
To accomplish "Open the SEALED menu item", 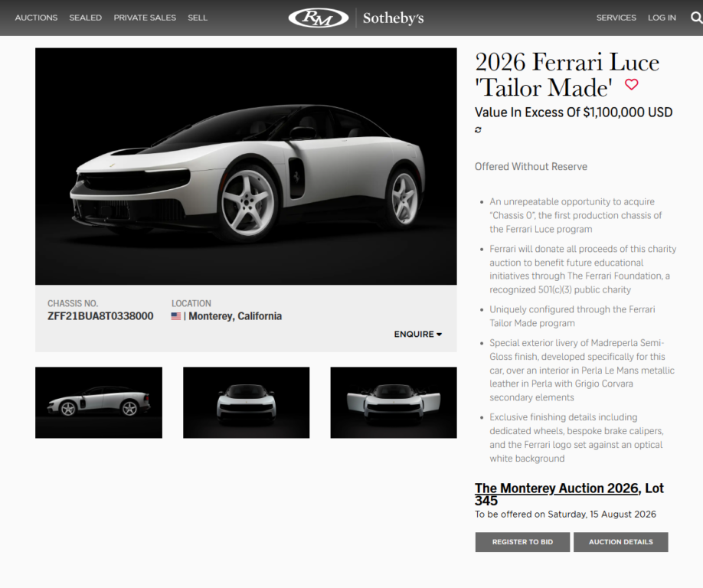I will (86, 18).
